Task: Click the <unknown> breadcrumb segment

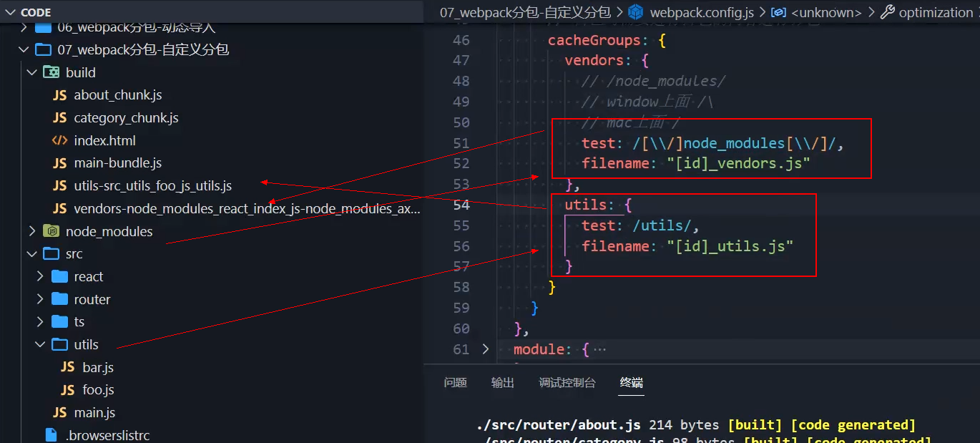Action: tap(825, 12)
